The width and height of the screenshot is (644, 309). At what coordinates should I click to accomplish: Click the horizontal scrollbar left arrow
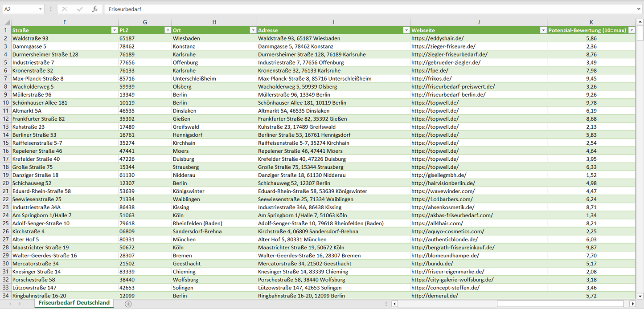(x=394, y=304)
